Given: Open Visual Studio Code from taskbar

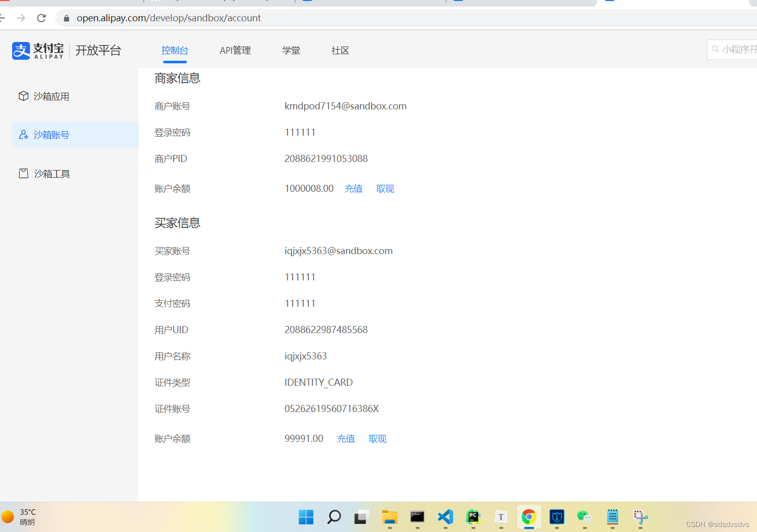Looking at the screenshot, I should (445, 517).
